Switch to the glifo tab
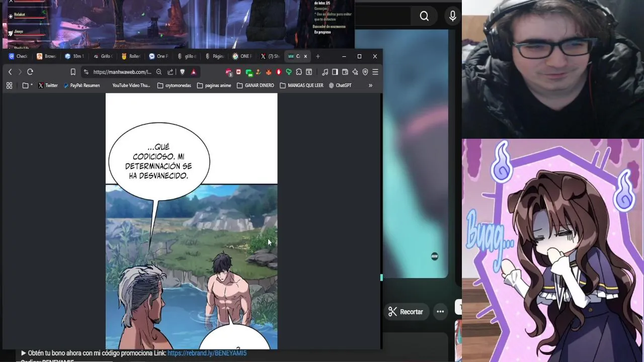Screen dimensions: 644x362 (x=187, y=56)
